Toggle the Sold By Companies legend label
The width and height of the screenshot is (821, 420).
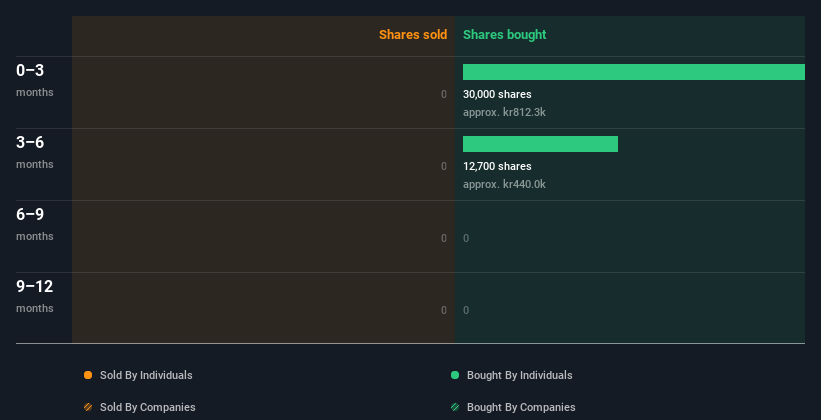tap(147, 407)
